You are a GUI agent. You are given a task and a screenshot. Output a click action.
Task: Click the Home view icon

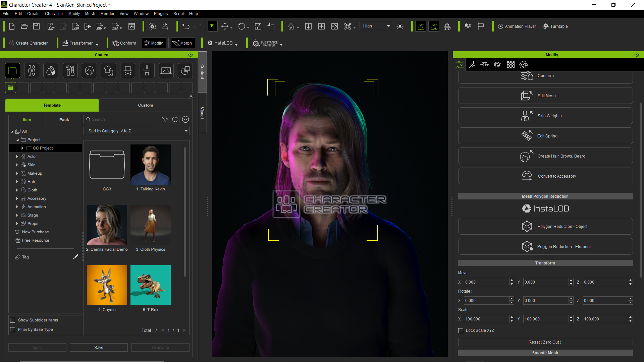pyautogui.click(x=291, y=26)
